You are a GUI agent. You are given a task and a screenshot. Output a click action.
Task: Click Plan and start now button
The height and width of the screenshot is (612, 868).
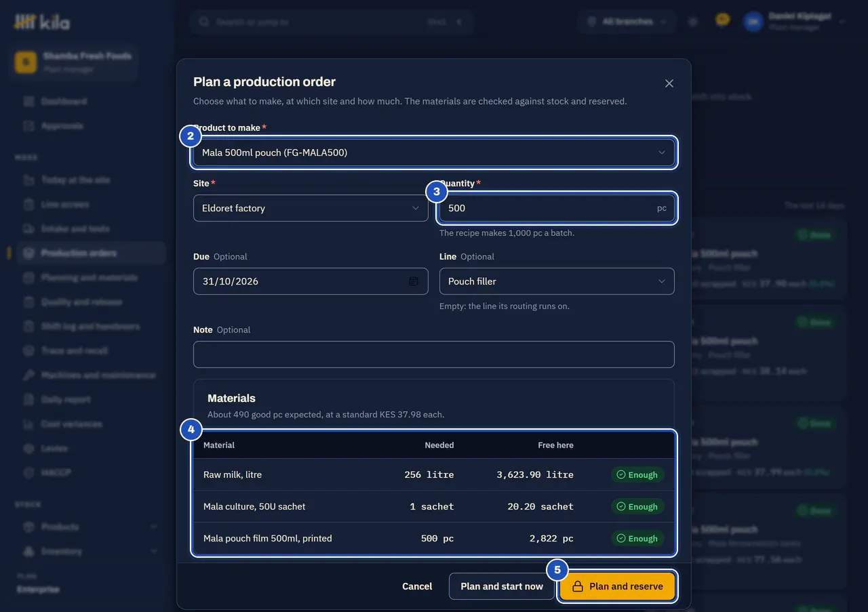(x=502, y=586)
